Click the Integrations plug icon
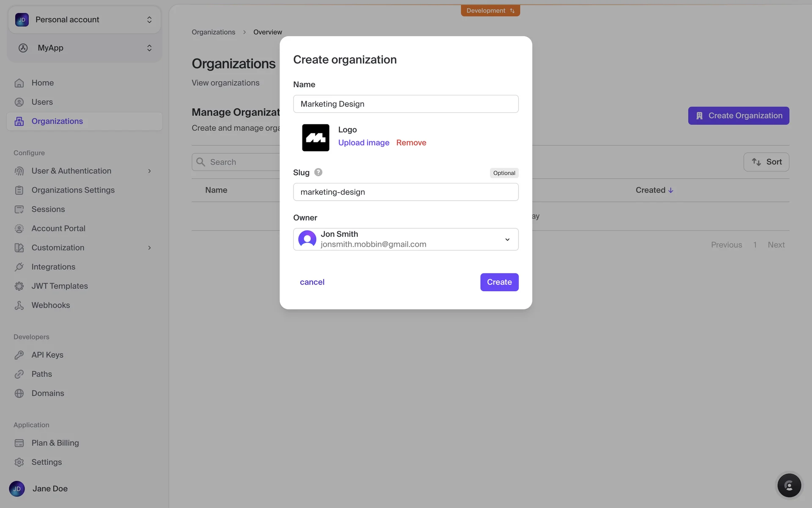812x508 pixels. pyautogui.click(x=19, y=267)
